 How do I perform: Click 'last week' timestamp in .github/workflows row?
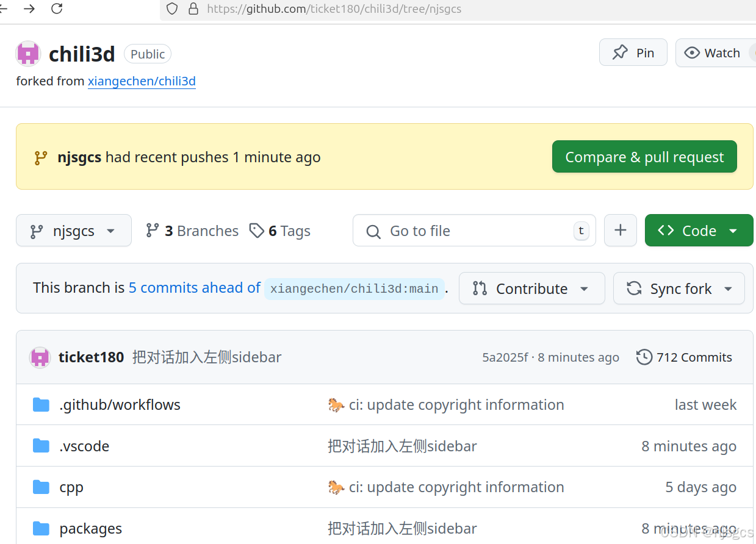[705, 404]
